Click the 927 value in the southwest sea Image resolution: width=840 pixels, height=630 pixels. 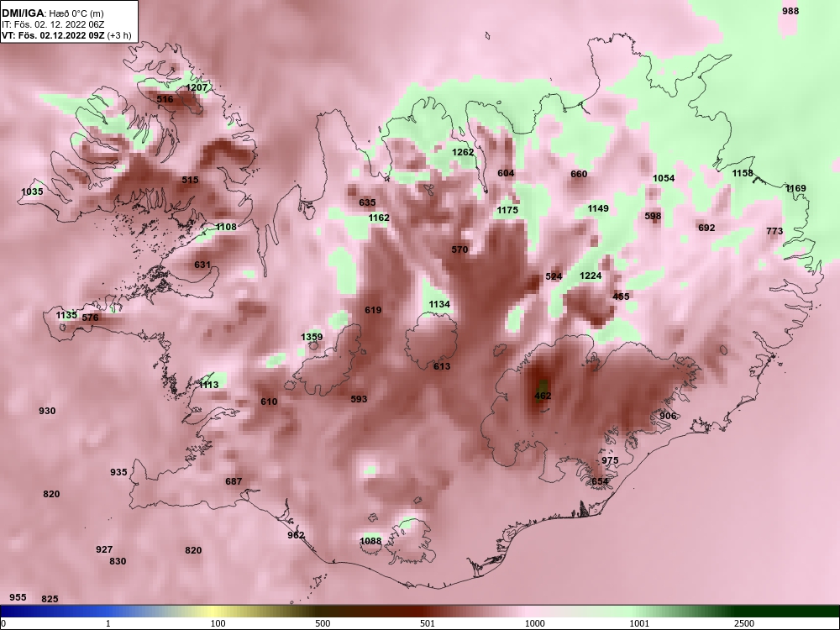(x=104, y=549)
